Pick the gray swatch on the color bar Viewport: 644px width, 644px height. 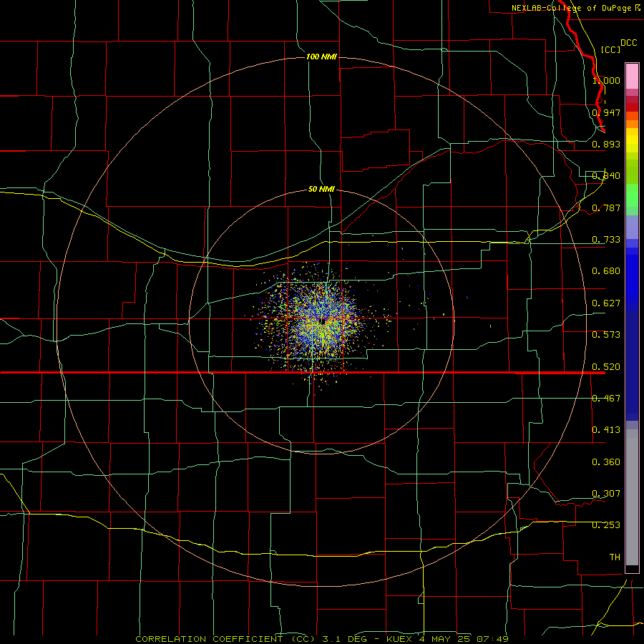[x=632, y=497]
